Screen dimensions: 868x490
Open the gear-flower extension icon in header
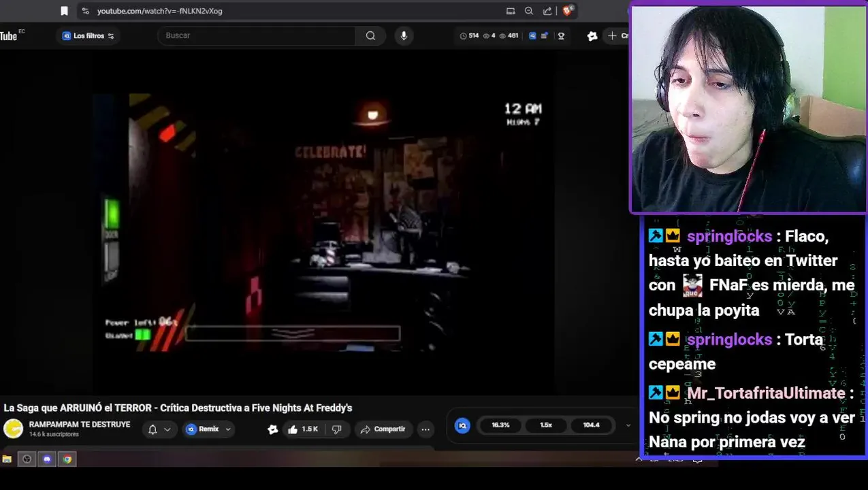click(x=592, y=36)
